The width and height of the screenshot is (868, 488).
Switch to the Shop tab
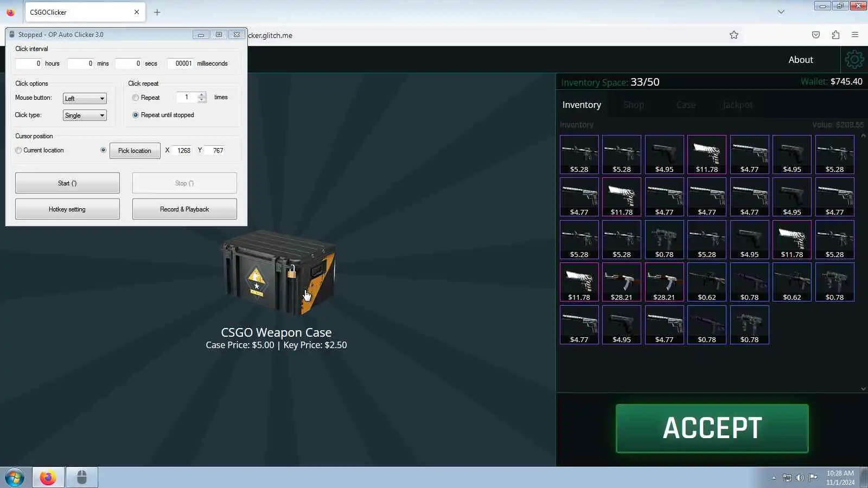pyautogui.click(x=634, y=105)
